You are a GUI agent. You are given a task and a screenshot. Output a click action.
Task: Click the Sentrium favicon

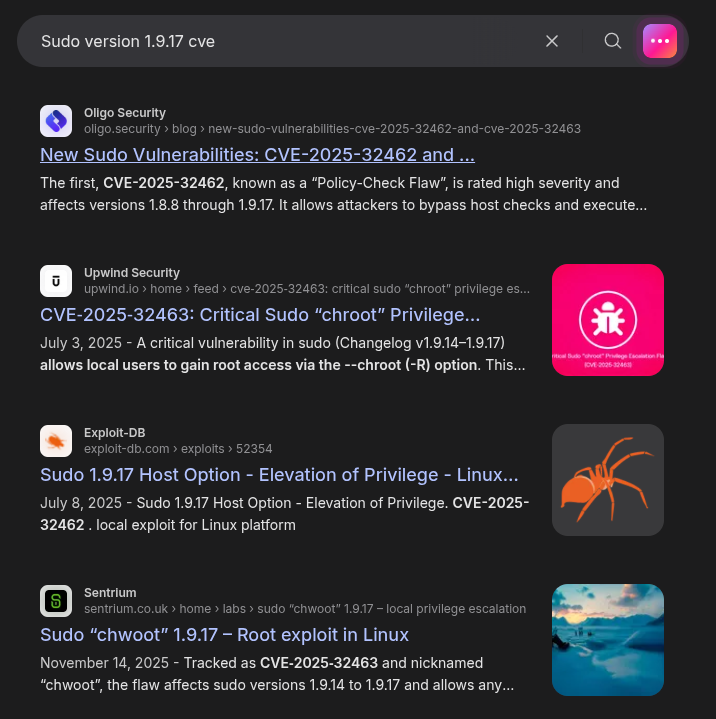[x=56, y=601]
